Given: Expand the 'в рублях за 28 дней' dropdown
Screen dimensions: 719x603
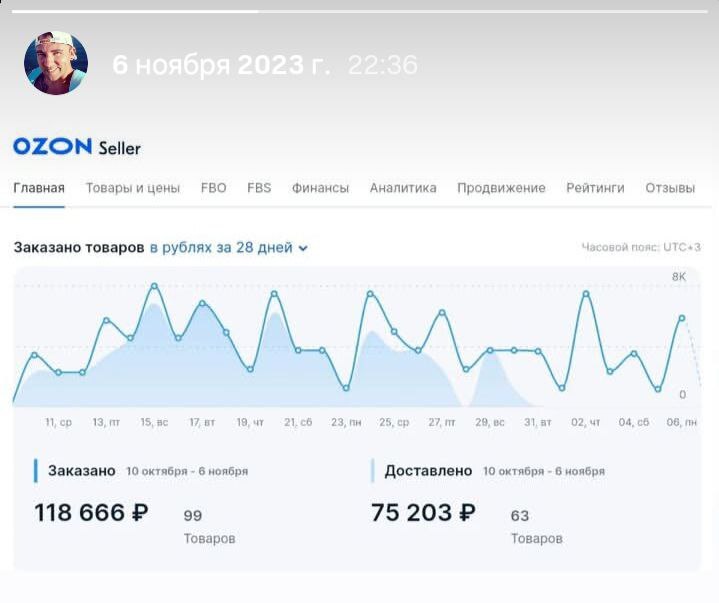Looking at the screenshot, I should point(229,247).
